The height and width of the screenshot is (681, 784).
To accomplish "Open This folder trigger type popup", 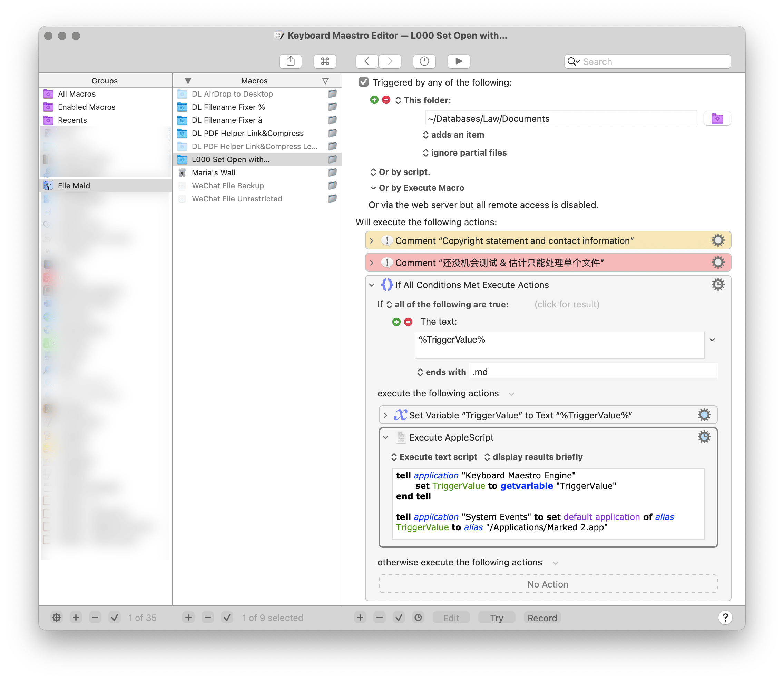I will [x=423, y=100].
